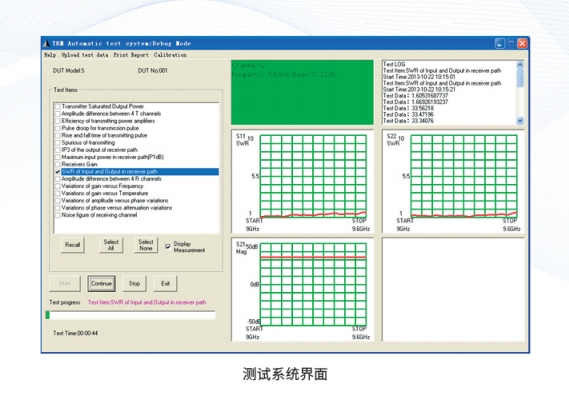This screenshot has width=569, height=399.
Task: Click the Test LOG scrollbar thumb
Action: (x=520, y=78)
